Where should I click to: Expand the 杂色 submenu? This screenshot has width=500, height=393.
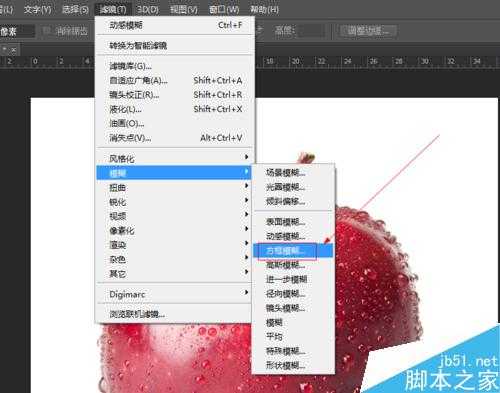[175, 259]
